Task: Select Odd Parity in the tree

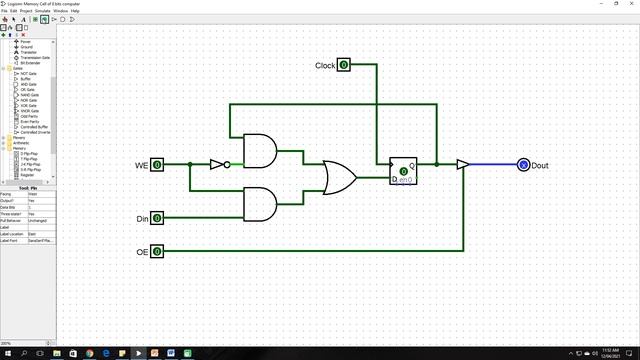Action: 29,116
